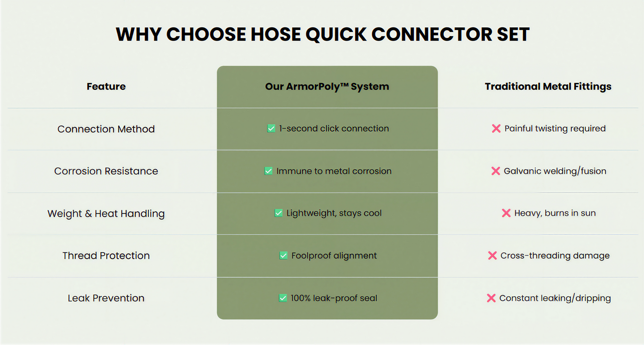Select the red X by Cross-threading damage
The image size is (644, 345).
tap(492, 255)
